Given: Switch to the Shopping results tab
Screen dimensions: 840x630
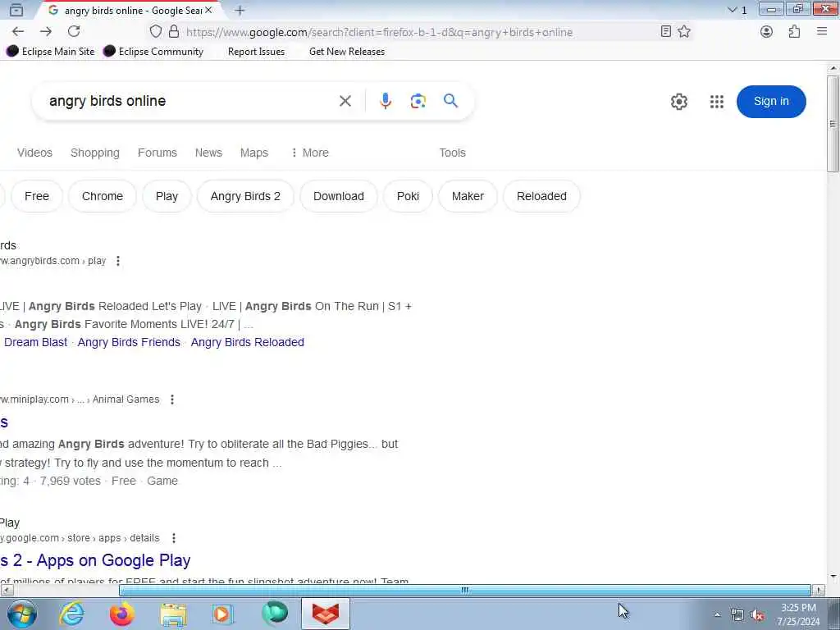Looking at the screenshot, I should point(95,153).
